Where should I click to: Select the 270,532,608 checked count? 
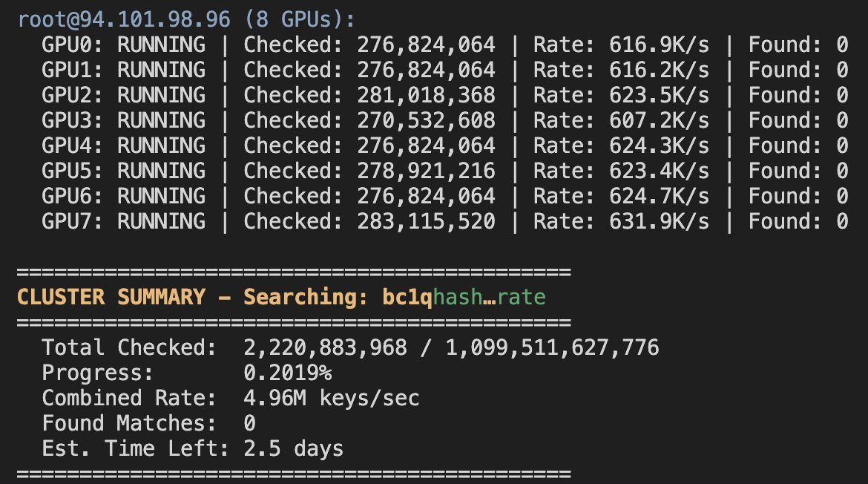click(x=427, y=121)
